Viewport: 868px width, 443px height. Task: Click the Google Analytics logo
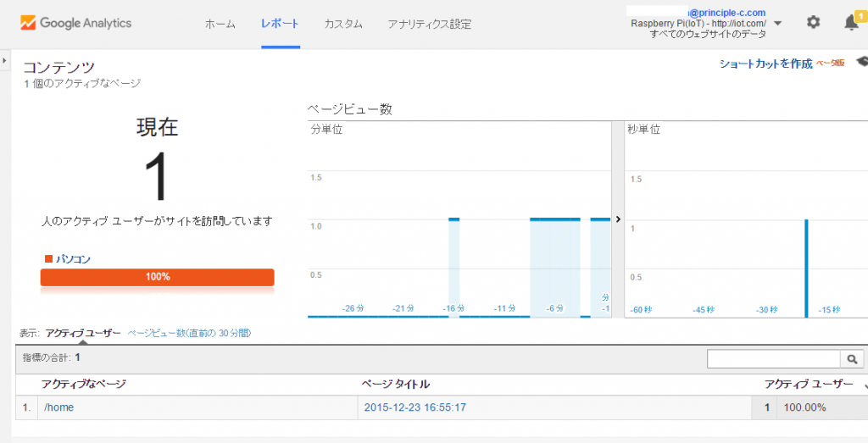click(x=76, y=23)
